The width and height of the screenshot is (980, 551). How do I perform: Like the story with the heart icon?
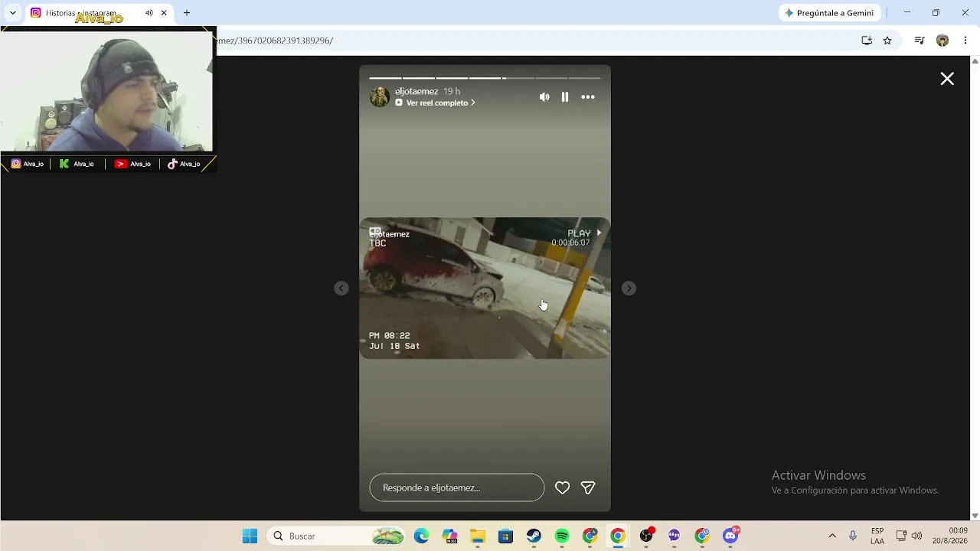coord(562,487)
